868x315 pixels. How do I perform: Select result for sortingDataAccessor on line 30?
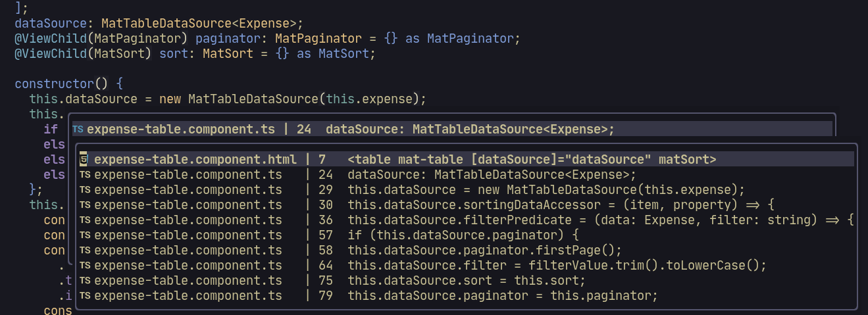click(467, 205)
